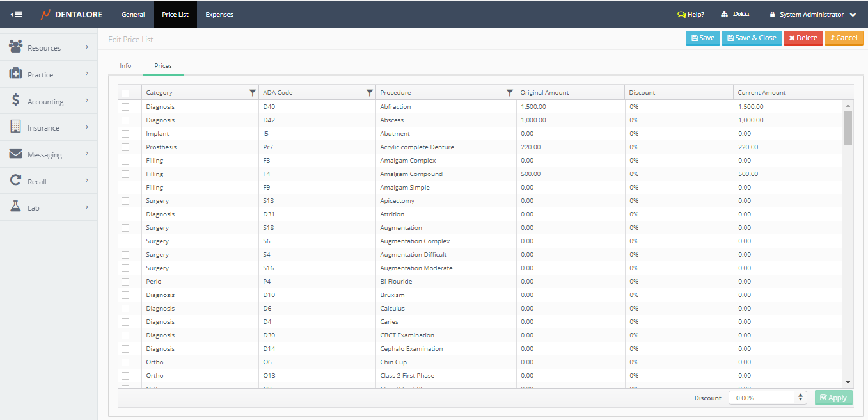This screenshot has height=420, width=868.
Task: Click the Discount percentage input field
Action: (x=761, y=398)
